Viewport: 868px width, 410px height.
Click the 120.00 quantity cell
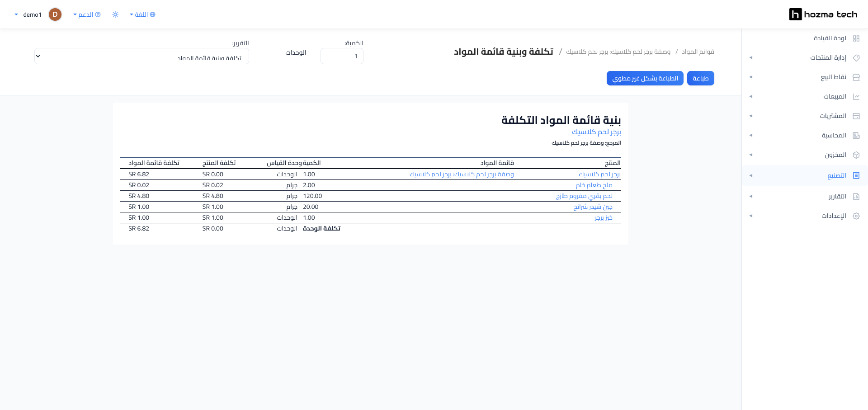[x=312, y=196]
